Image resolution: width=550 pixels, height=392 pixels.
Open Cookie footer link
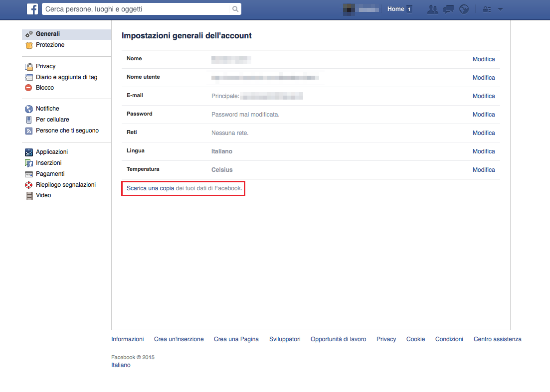[x=416, y=339]
